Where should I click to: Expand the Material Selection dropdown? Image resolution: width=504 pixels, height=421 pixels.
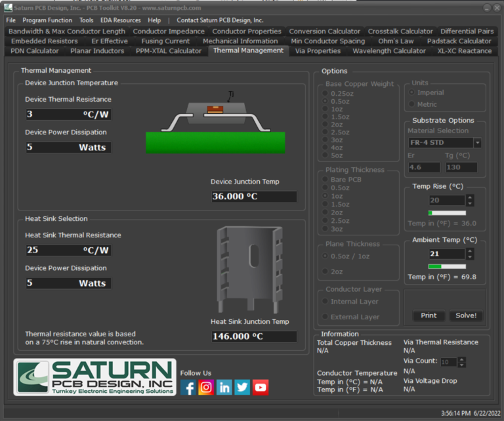point(477,143)
